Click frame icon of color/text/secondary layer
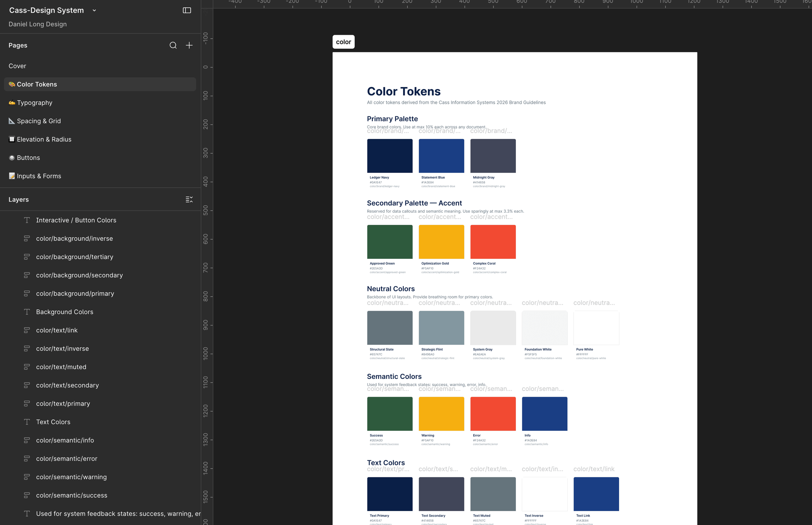Image resolution: width=812 pixels, height=525 pixels. coord(27,385)
